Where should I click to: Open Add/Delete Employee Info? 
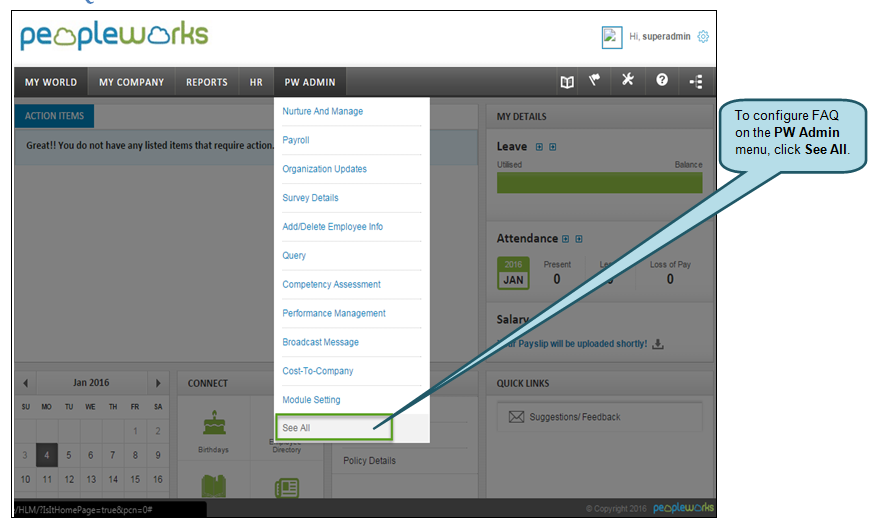click(333, 227)
